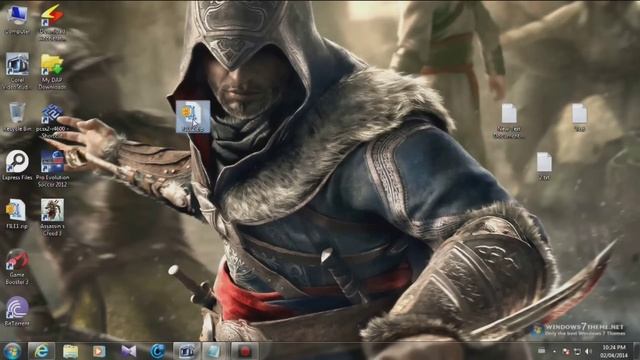The image size is (640, 360).
Task: Select the New Text Document file icon
Action: (509, 121)
